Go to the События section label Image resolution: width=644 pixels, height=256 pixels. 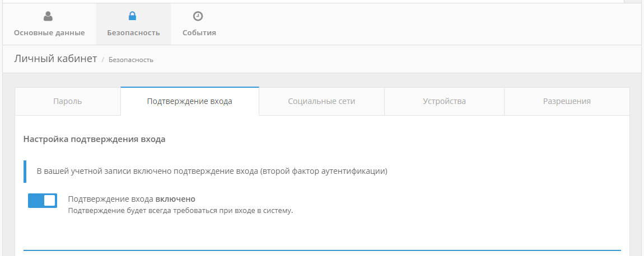199,33
